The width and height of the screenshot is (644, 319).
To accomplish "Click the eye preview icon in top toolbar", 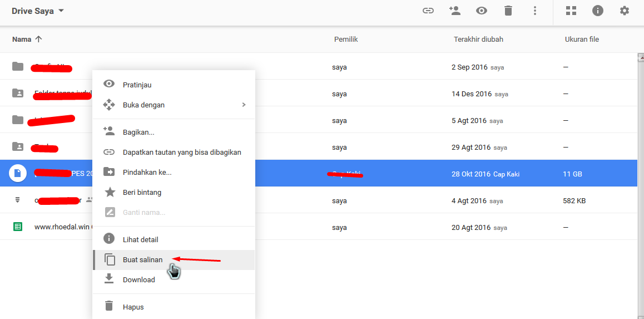I will point(482,11).
